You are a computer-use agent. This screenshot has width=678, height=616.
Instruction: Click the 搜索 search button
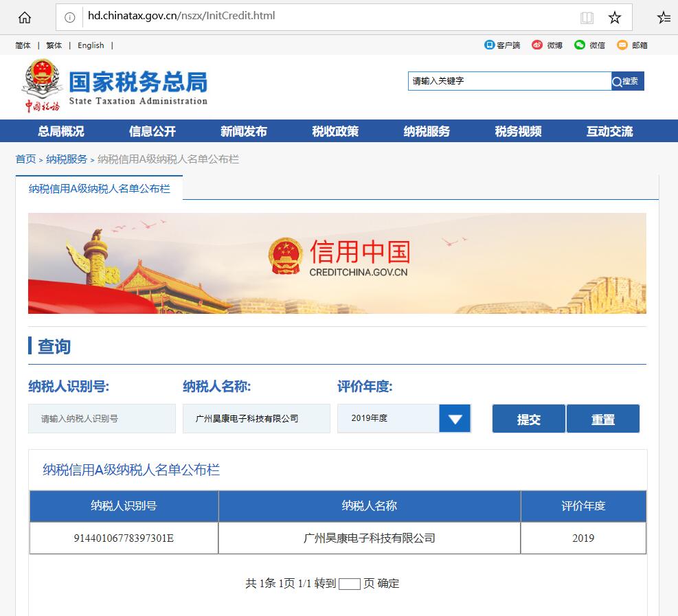click(627, 81)
